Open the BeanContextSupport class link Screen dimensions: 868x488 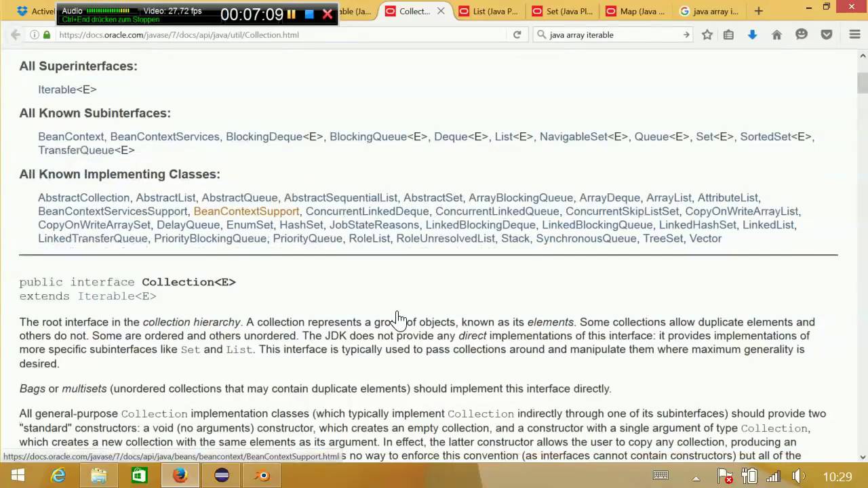[246, 211]
